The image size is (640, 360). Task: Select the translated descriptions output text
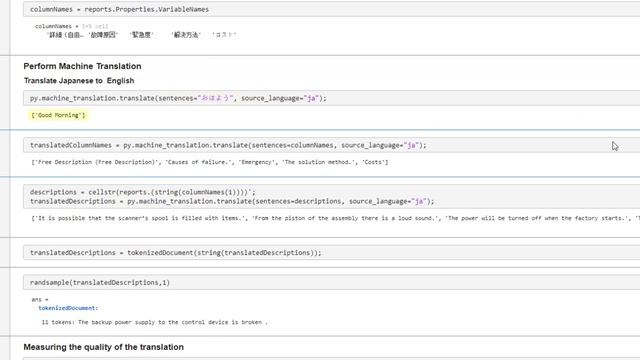point(336,218)
